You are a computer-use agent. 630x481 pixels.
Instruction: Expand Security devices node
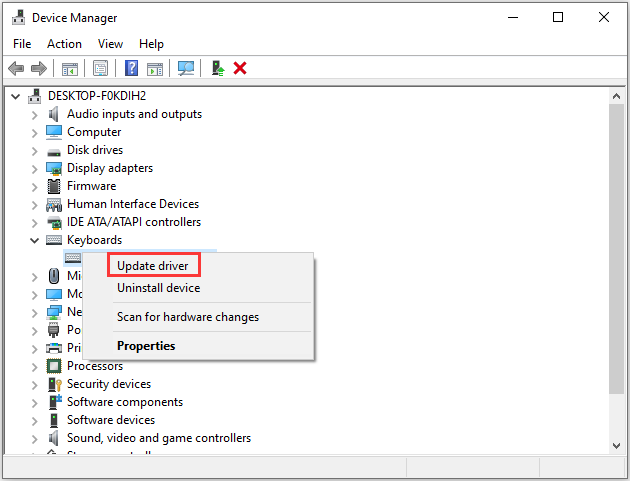(x=35, y=385)
